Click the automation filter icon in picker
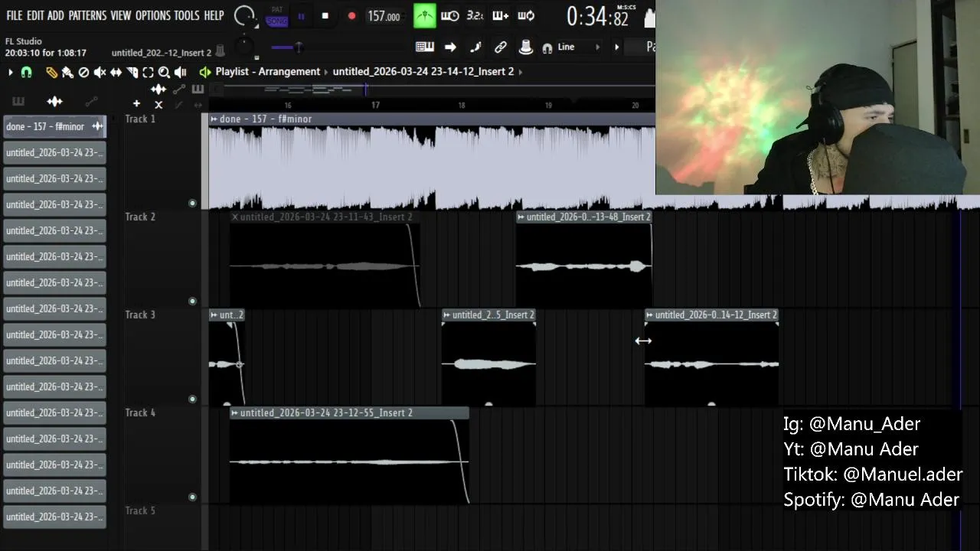This screenshot has height=551, width=980. click(91, 102)
